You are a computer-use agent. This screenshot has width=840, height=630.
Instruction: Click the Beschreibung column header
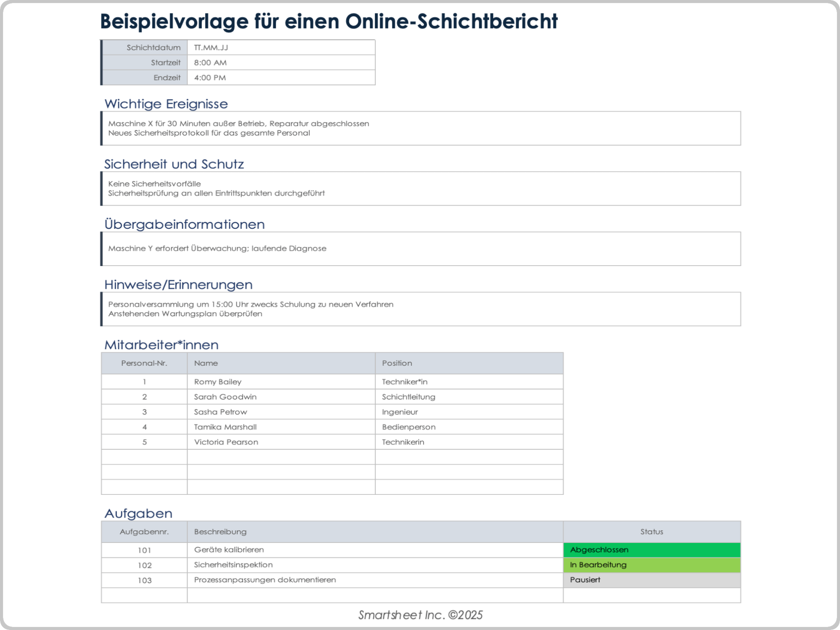click(374, 532)
